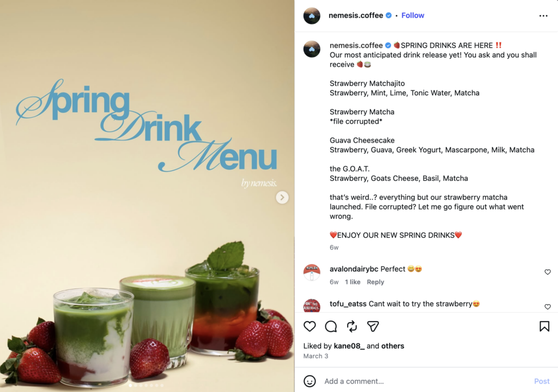
Task: View the 1 like on avalondairybc's comment
Action: coord(353,281)
